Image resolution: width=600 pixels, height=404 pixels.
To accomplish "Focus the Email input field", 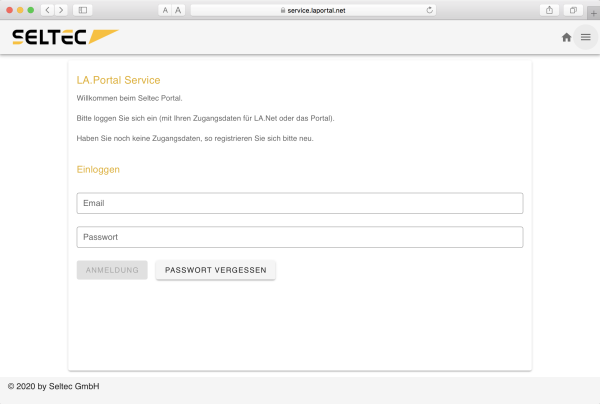I will (x=300, y=203).
